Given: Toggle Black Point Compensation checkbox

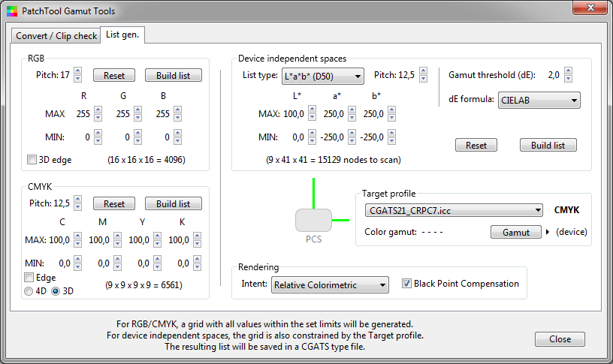Looking at the screenshot, I should click(407, 284).
